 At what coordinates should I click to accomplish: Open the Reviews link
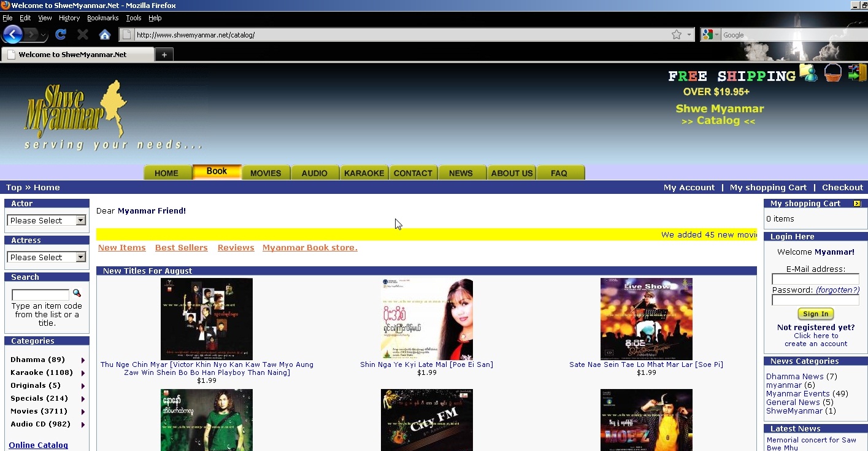pyautogui.click(x=236, y=248)
